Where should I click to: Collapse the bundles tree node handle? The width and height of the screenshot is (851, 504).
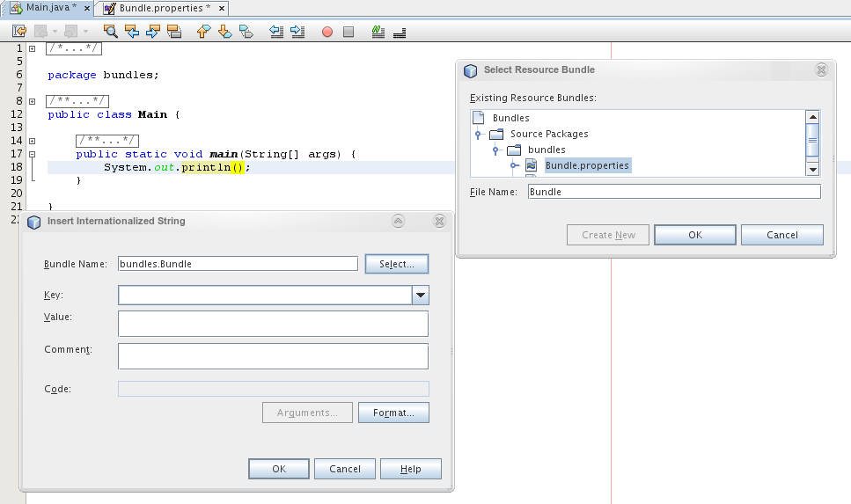tap(495, 150)
